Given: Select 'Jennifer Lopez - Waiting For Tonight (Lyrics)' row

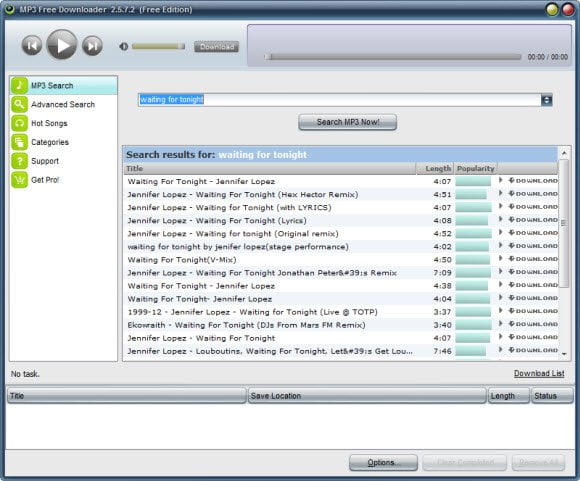Looking at the screenshot, I should [340, 221].
